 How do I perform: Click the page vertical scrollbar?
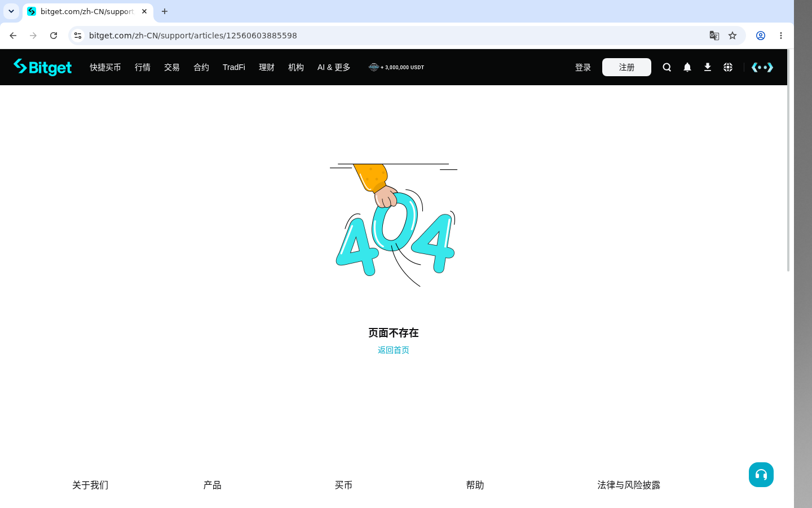click(x=788, y=160)
